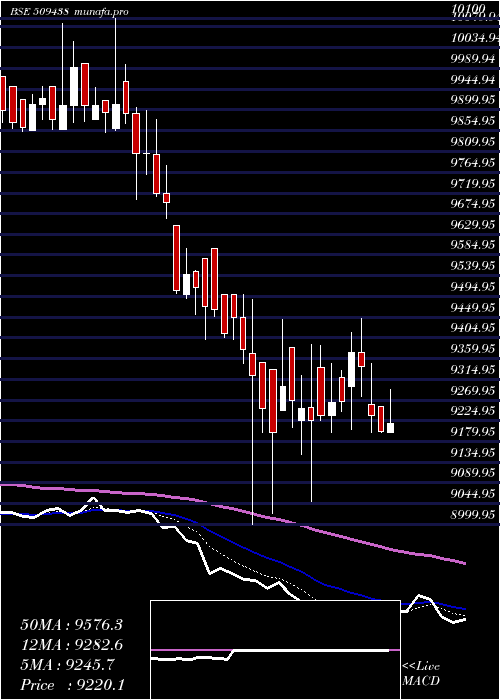The image size is (500, 700).
Task: Click the <<Live MACD label
Action: (x=421, y=674)
